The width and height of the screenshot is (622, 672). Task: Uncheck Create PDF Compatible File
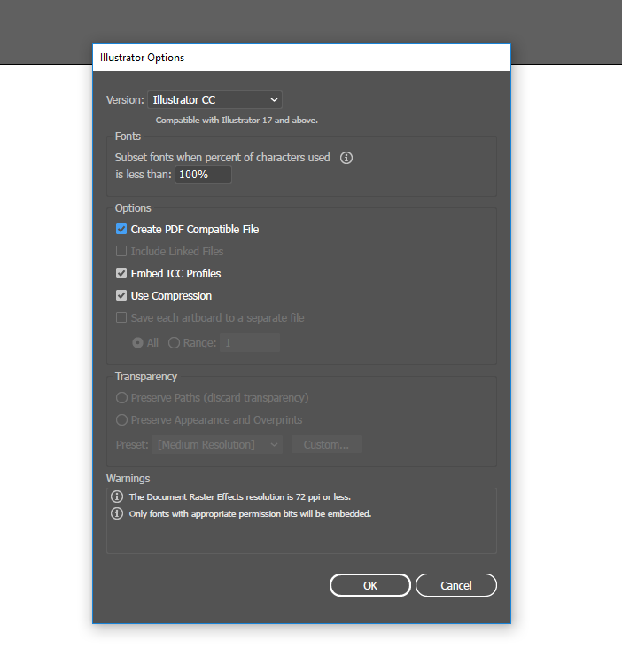coord(121,229)
